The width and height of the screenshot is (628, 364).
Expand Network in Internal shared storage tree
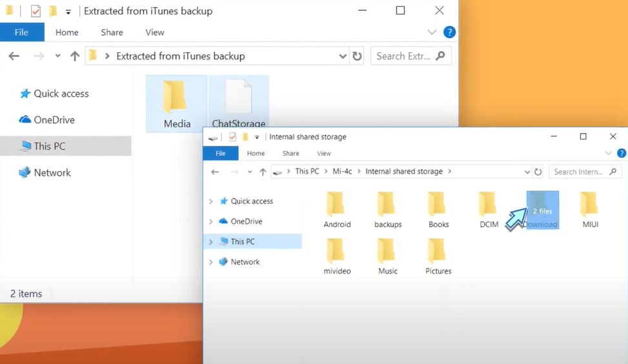(x=210, y=262)
